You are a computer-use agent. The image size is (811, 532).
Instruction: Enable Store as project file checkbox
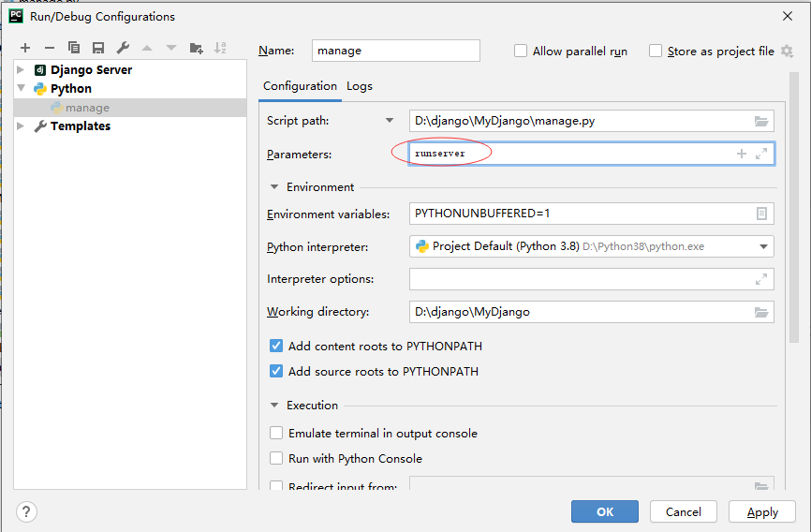(x=656, y=52)
